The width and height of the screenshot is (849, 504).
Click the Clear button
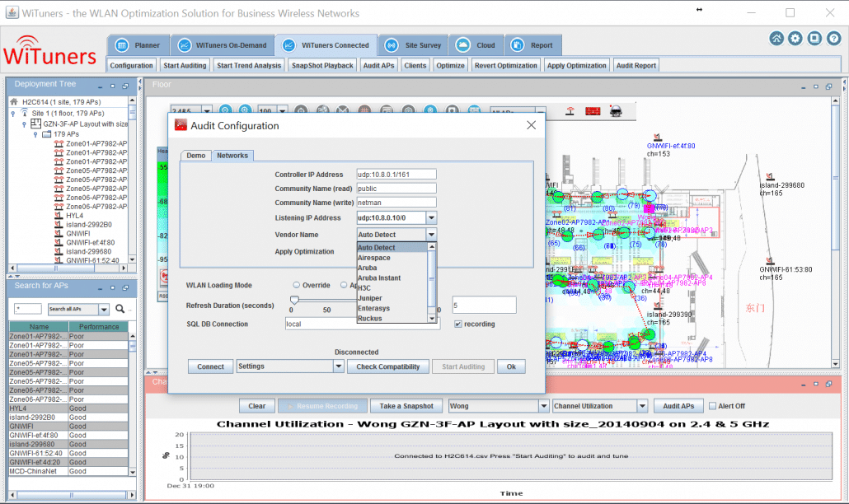point(256,406)
